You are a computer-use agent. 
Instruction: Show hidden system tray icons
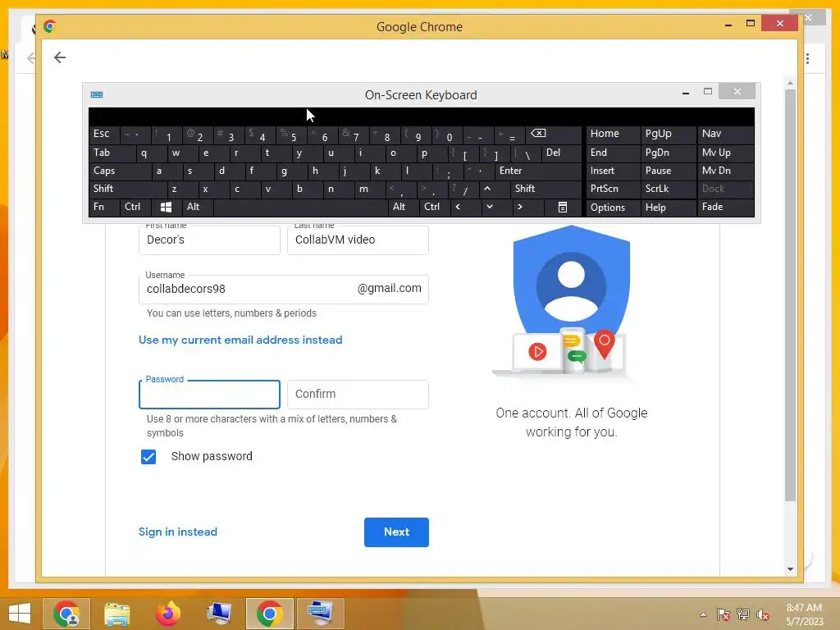click(703, 614)
